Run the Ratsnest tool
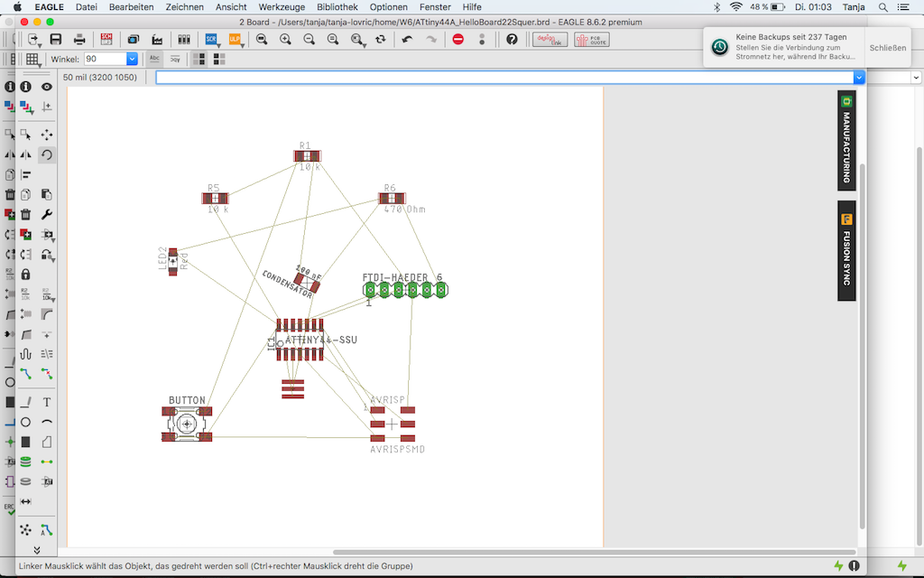The image size is (924, 578). 26,529
